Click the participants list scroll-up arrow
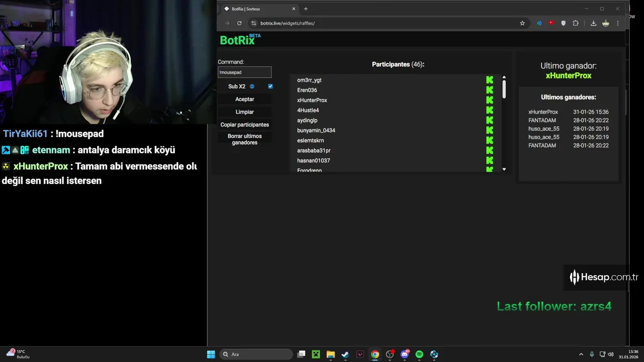 [x=504, y=77]
